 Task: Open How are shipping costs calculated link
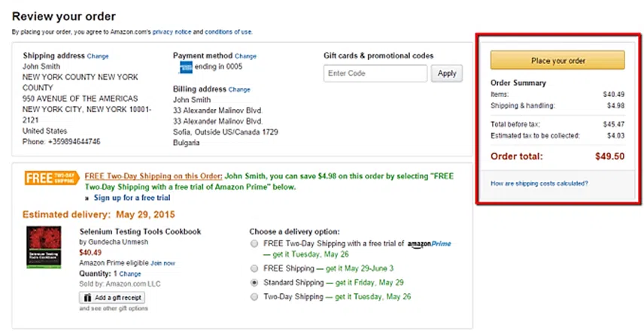click(539, 183)
